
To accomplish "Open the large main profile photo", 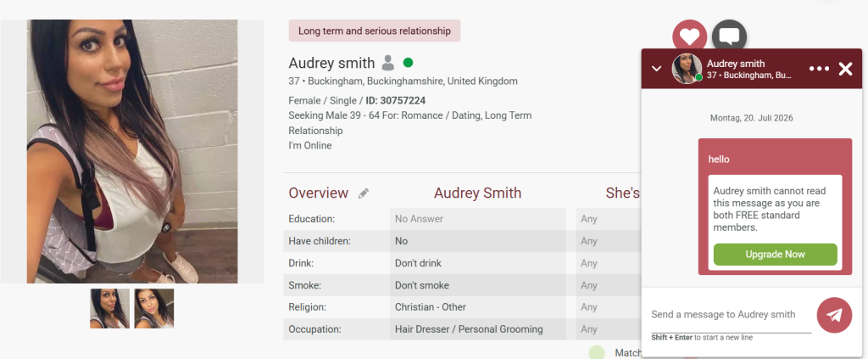I will click(132, 151).
